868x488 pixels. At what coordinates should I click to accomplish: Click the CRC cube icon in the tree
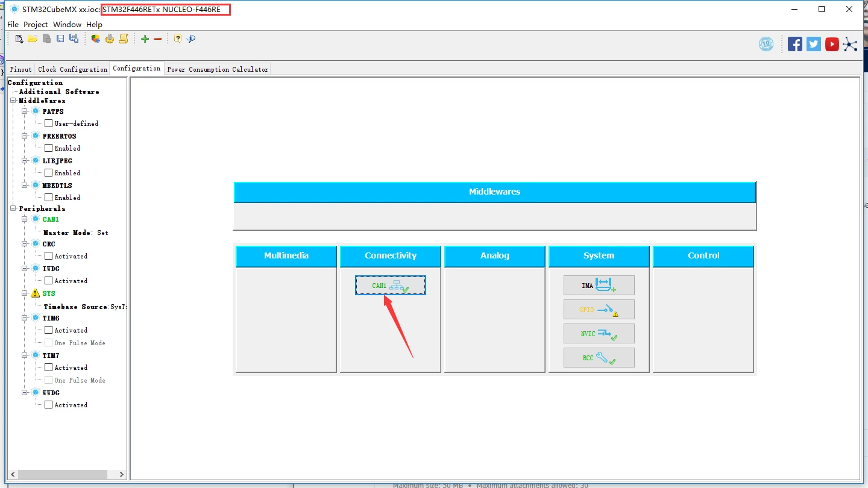(36, 244)
